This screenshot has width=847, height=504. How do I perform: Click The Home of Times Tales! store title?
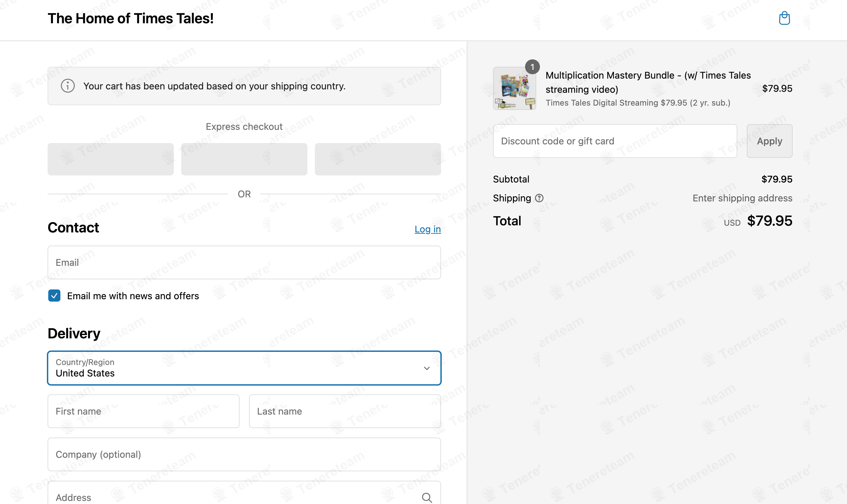coord(130,18)
